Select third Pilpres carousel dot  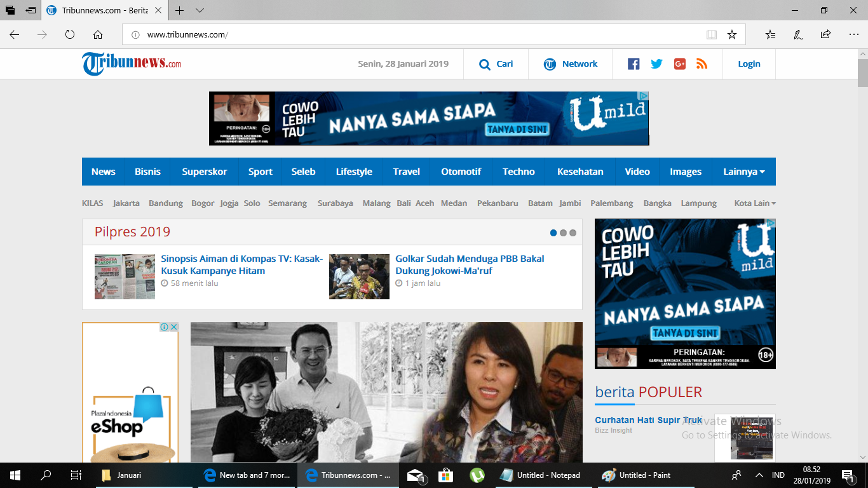click(573, 233)
